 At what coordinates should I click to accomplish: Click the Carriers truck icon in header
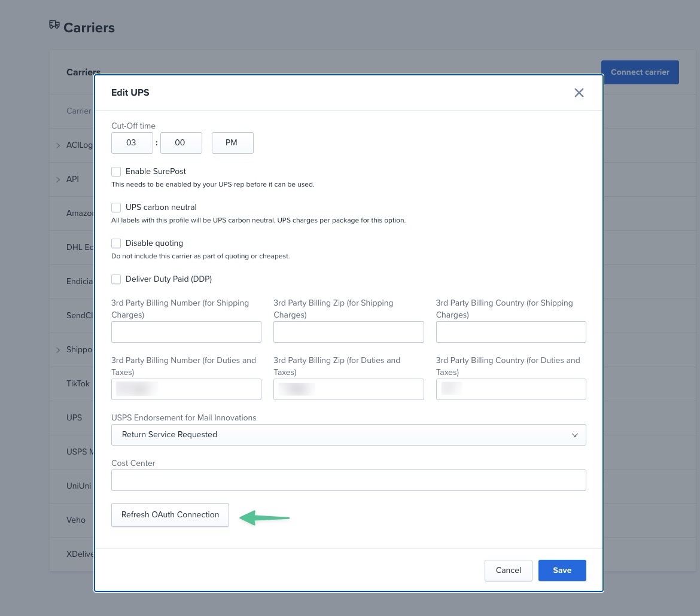tap(54, 25)
